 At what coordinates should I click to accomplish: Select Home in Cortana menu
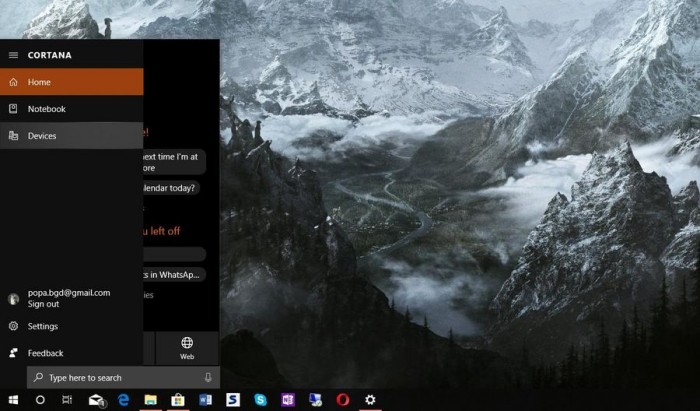71,82
